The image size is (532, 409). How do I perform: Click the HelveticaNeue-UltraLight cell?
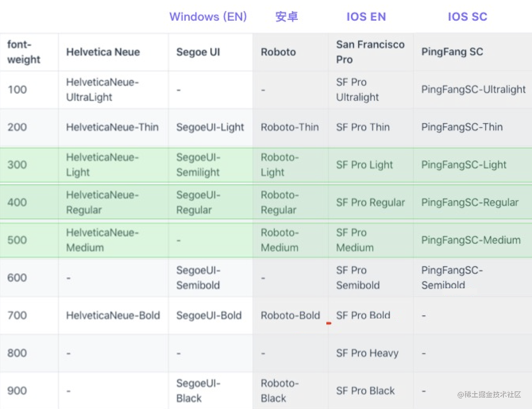point(114,90)
